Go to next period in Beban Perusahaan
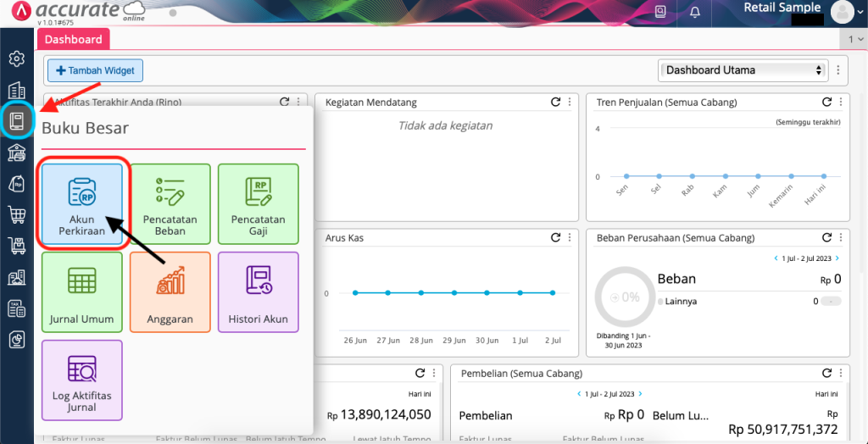The width and height of the screenshot is (868, 444). tap(837, 258)
